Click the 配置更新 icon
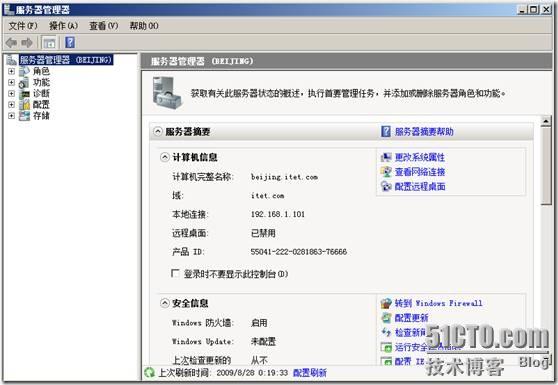Viewport: 558px width, 385px height. tap(386, 318)
